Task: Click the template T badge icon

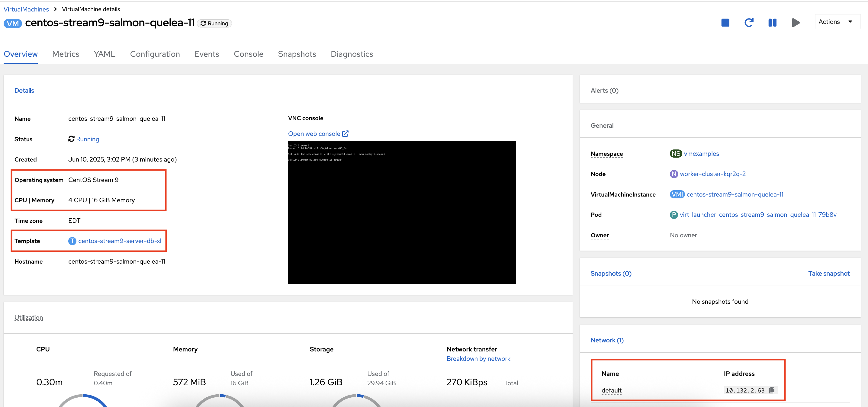Action: click(72, 241)
